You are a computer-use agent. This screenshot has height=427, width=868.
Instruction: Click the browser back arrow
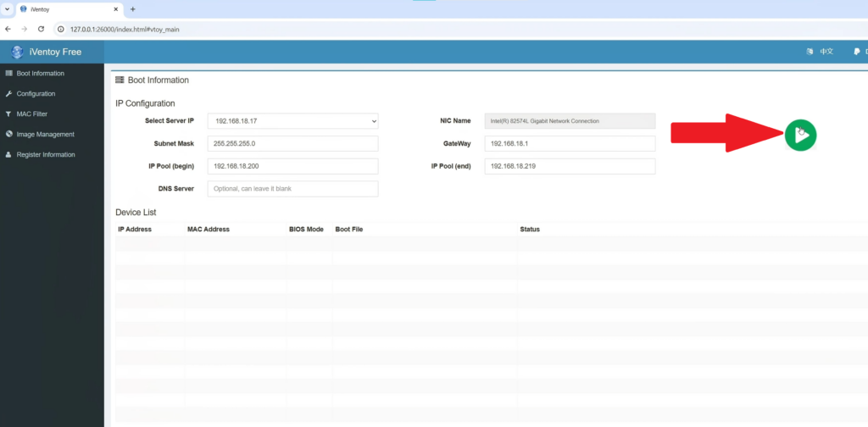click(8, 29)
